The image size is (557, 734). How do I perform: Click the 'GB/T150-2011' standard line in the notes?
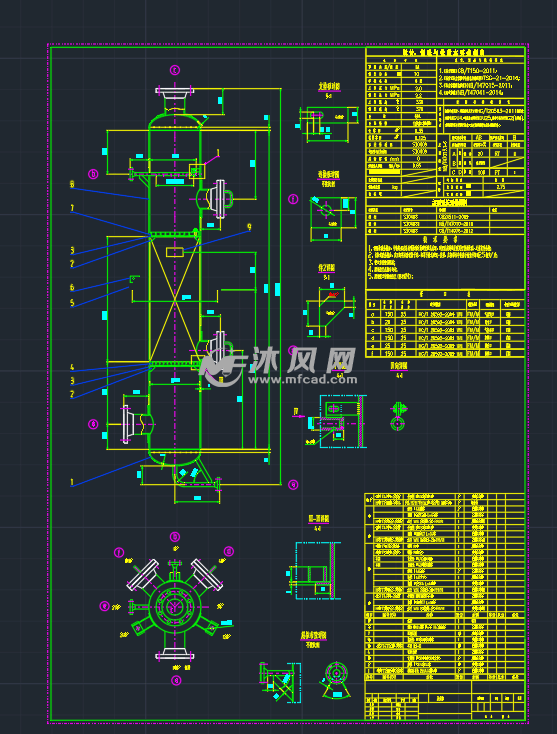(x=468, y=71)
